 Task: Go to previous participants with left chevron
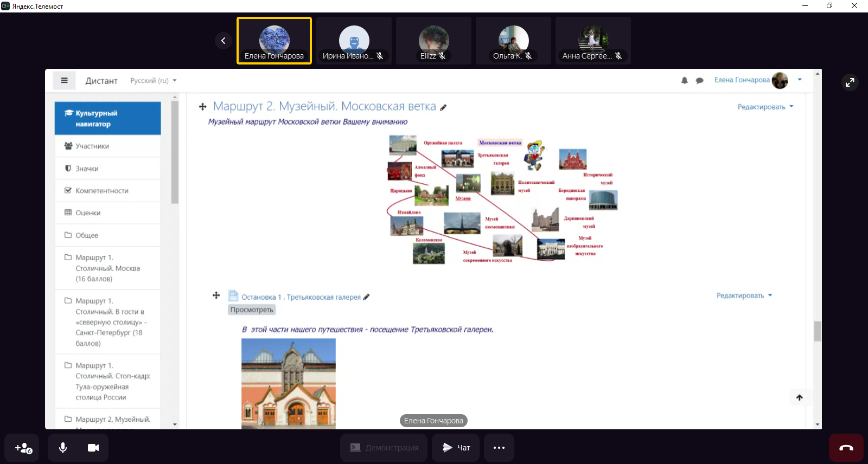223,41
